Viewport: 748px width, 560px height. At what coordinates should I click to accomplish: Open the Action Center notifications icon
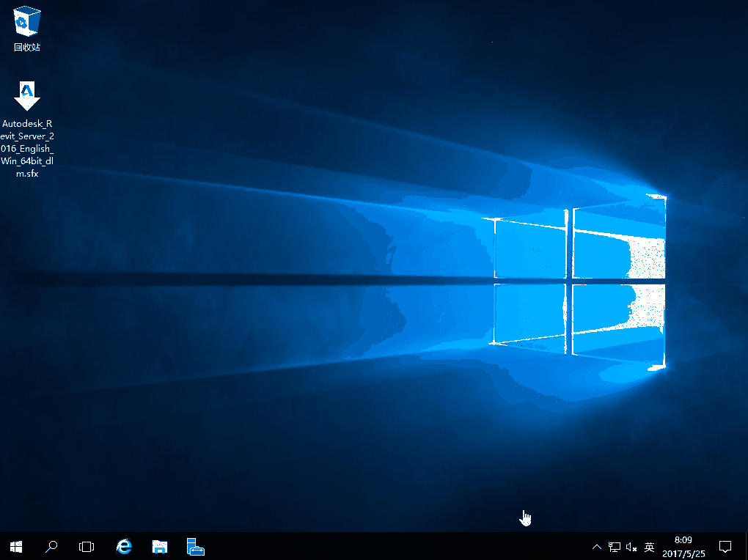tap(725, 546)
